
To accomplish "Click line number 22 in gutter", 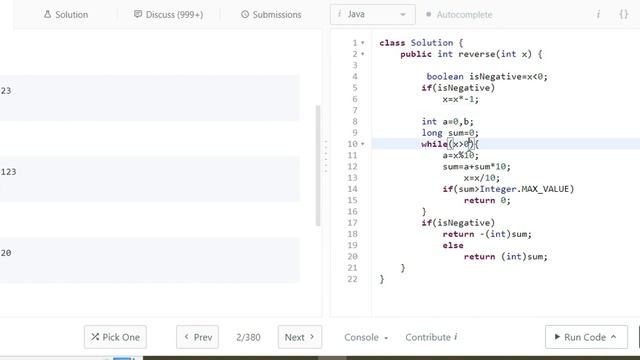I will 352,279.
